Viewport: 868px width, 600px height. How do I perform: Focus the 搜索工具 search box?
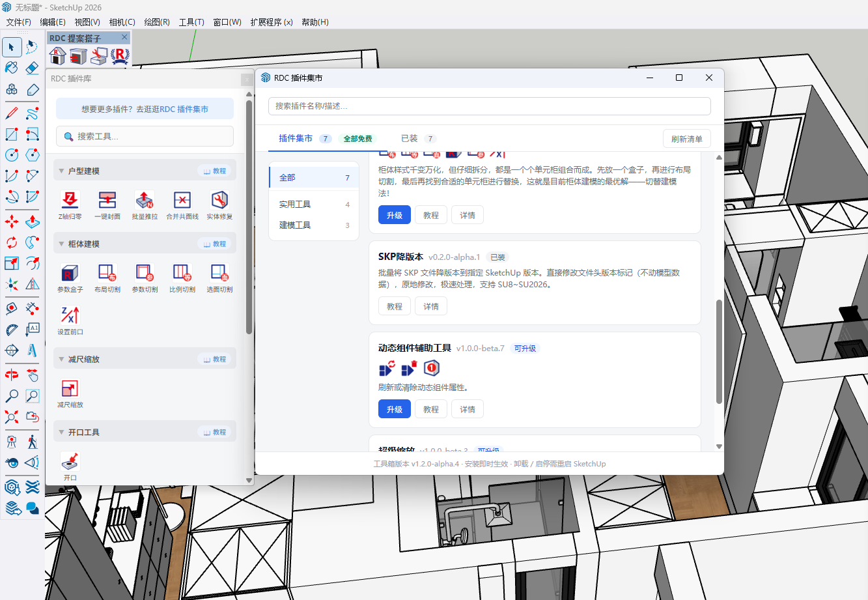pyautogui.click(x=145, y=136)
